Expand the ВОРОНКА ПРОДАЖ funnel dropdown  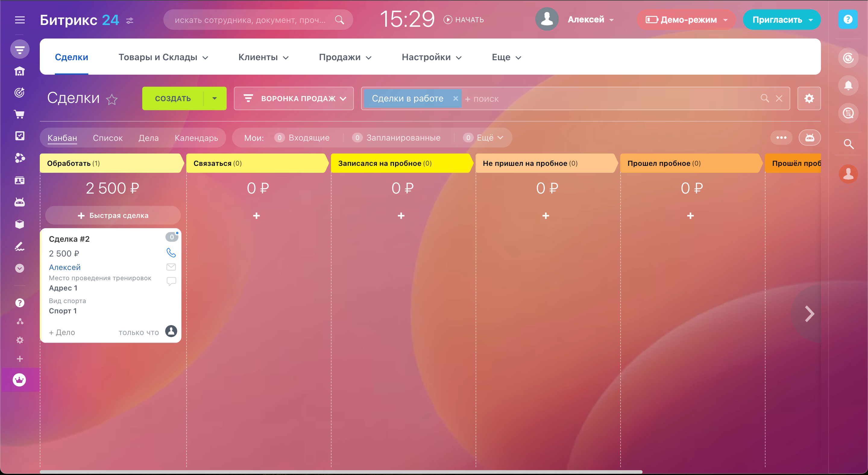tap(294, 98)
